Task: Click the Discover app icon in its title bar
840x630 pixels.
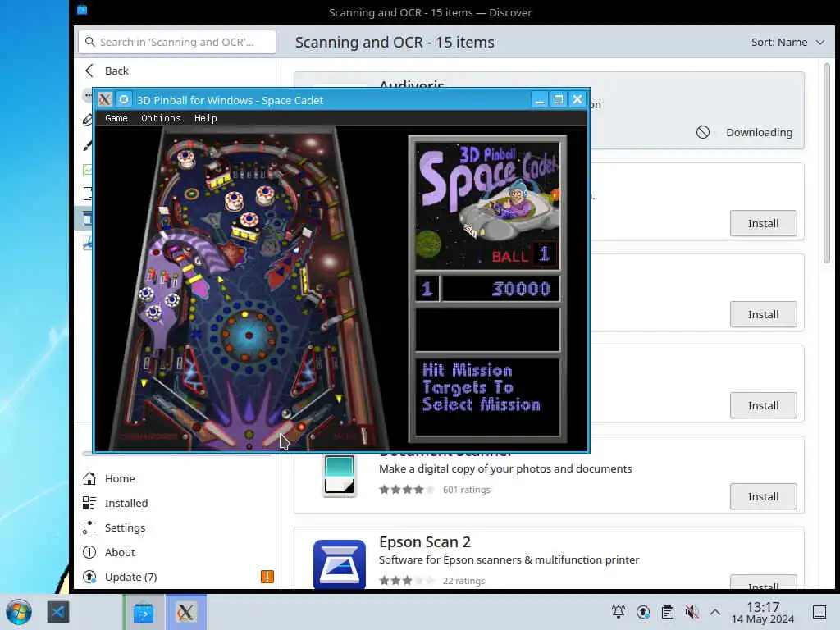Action: (82, 9)
